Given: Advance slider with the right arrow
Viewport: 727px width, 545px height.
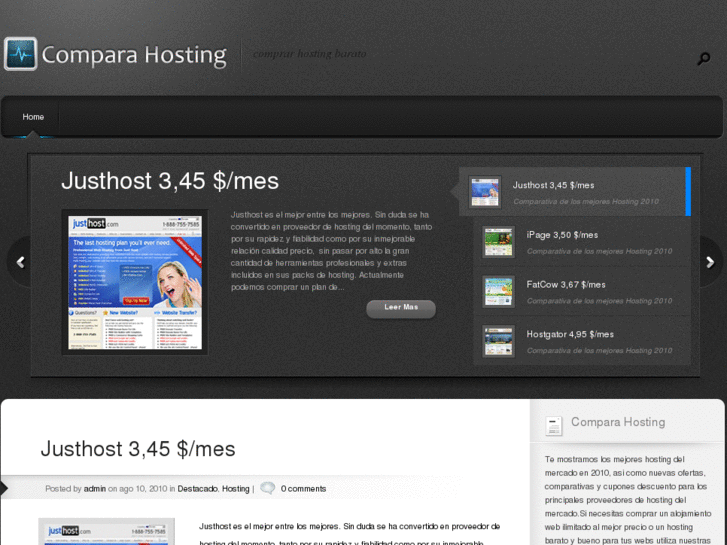Looking at the screenshot, I should pos(710,262).
